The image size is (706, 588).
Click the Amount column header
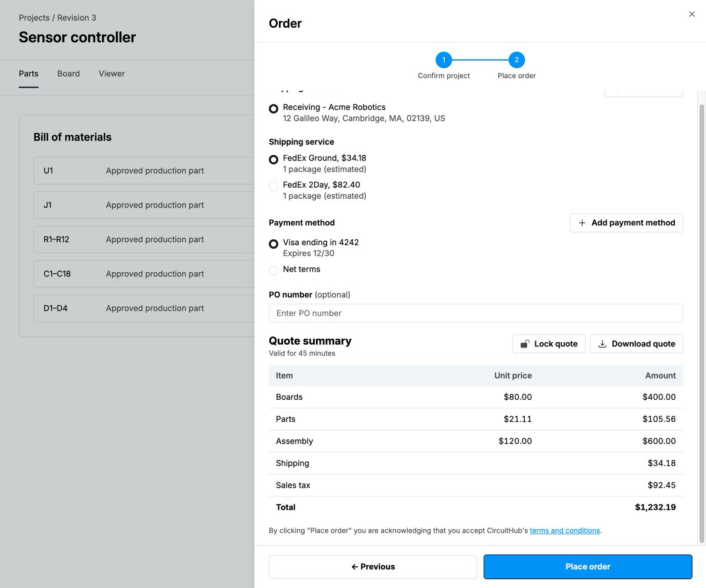coord(660,375)
